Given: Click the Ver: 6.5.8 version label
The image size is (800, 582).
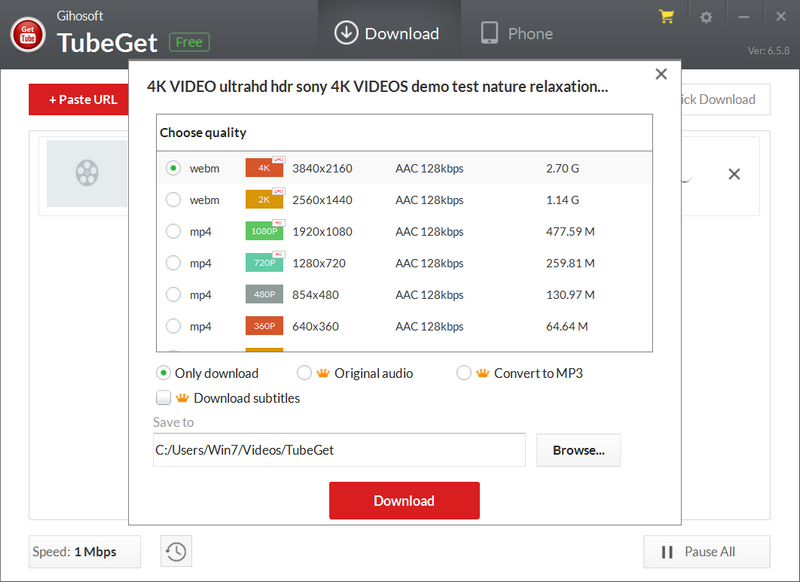Looking at the screenshot, I should (x=768, y=50).
